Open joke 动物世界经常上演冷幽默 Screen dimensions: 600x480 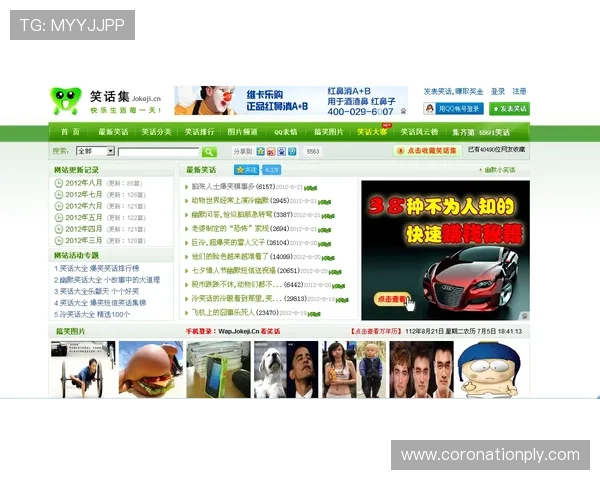click(x=230, y=201)
